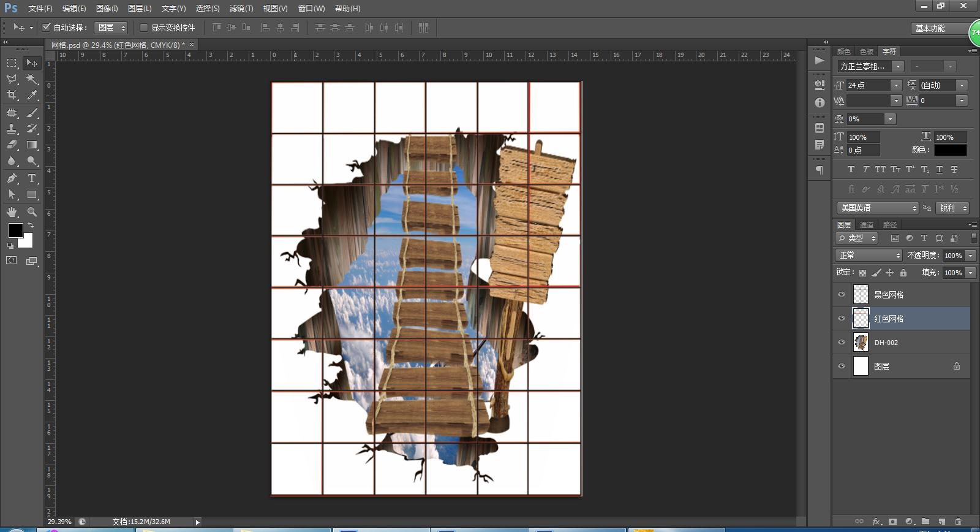Switch to the 通道 tab
980x532 pixels.
click(867, 225)
